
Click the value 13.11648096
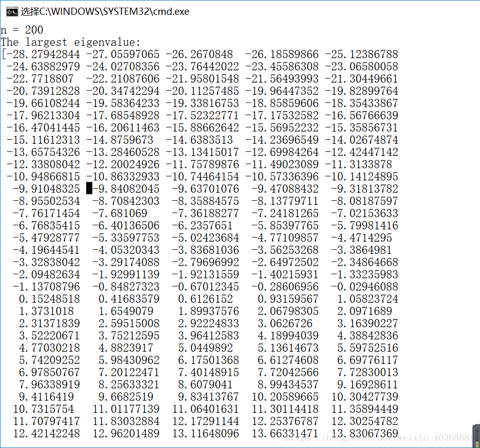tap(206, 434)
